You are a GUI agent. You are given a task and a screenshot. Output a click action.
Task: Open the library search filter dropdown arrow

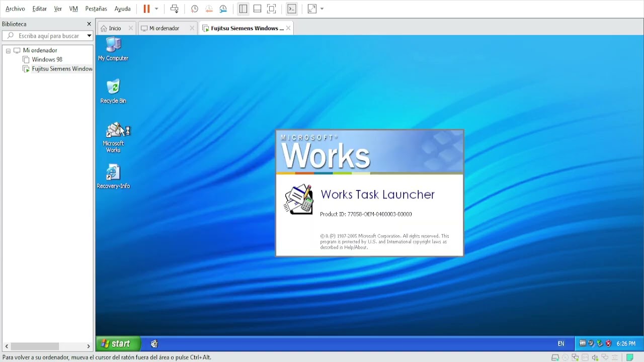point(89,36)
